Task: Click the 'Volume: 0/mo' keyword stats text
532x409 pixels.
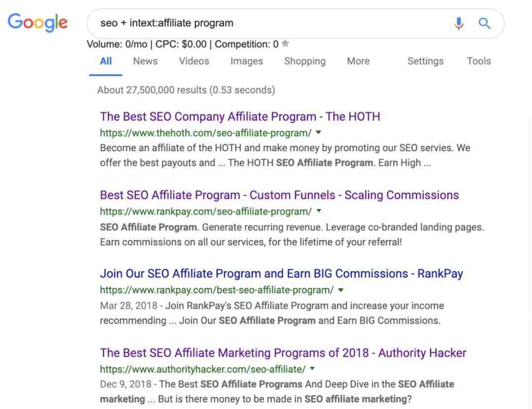Action: (117, 44)
